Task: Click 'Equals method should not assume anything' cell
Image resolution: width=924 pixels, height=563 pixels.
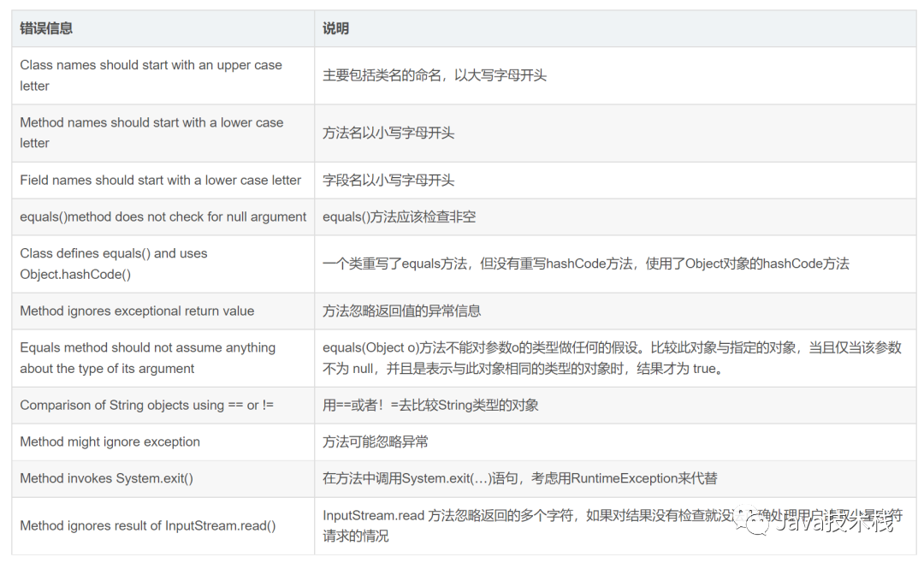Action: (163, 358)
